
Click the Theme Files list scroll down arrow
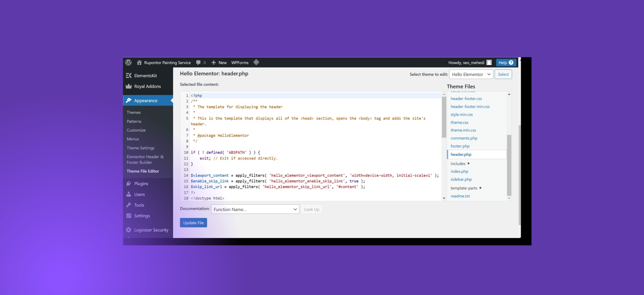click(x=509, y=198)
